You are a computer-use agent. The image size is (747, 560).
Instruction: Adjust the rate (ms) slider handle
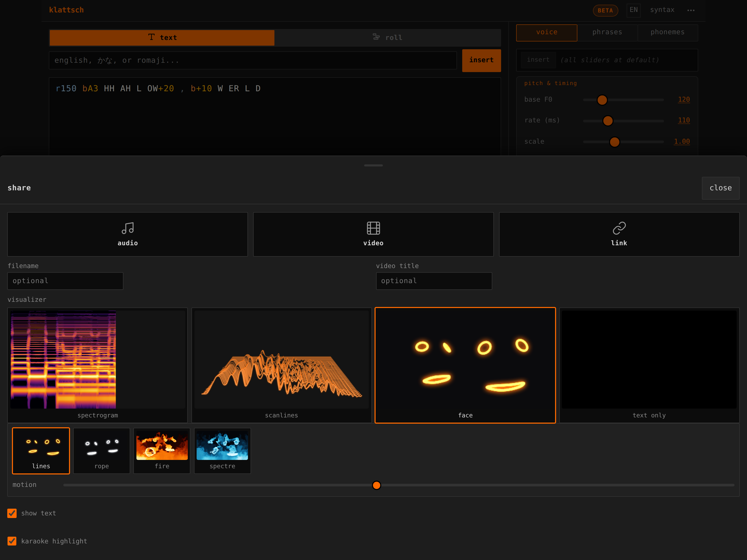click(x=608, y=121)
